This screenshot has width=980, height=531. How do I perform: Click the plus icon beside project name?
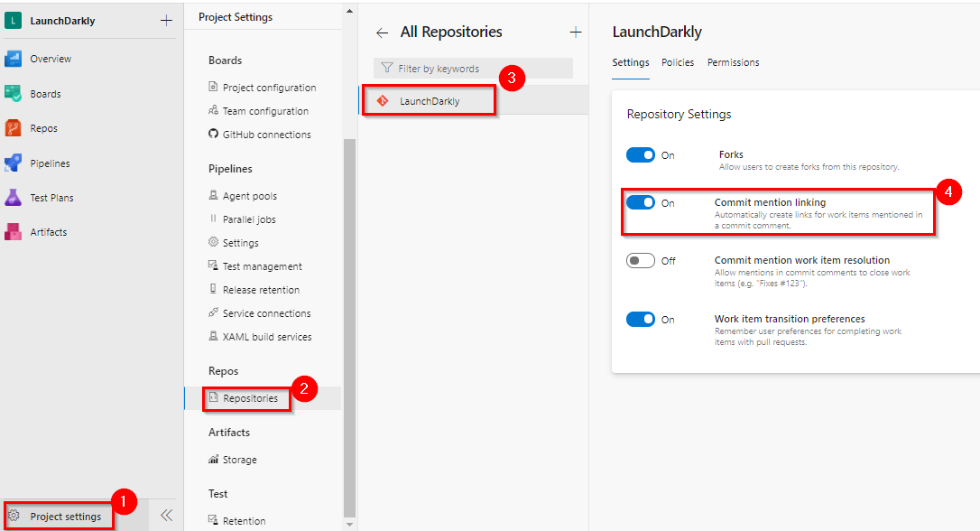[166, 21]
